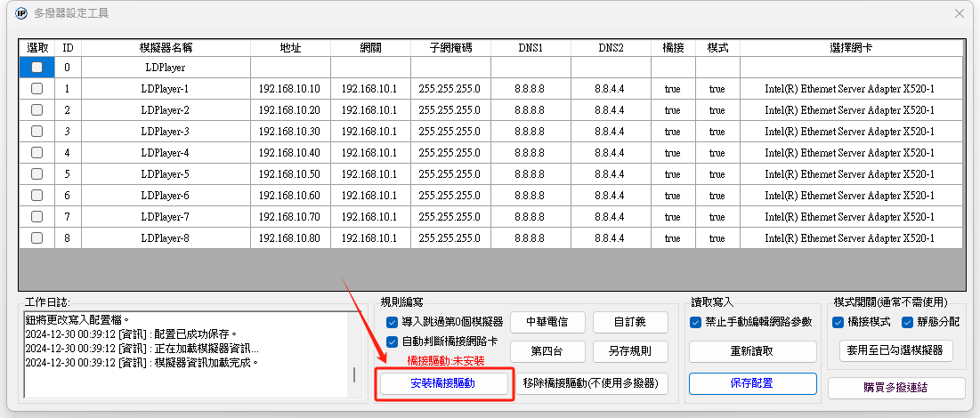This screenshot has height=418, width=980.
Task: Tick the checkbox for LDPlayer-8
Action: coord(36,238)
